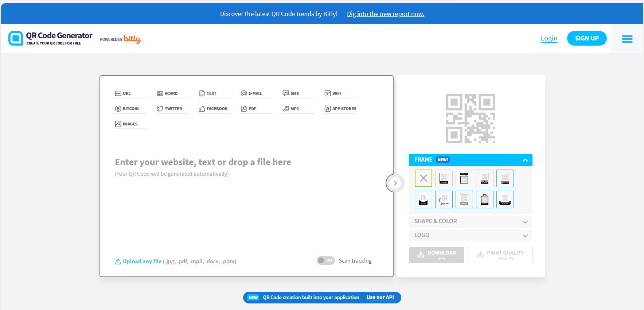
Task: Select the Bitcoin QR code type
Action: (x=127, y=109)
